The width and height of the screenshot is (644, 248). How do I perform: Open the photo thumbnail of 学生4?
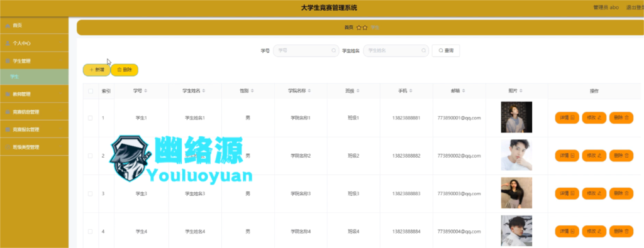[x=516, y=231]
